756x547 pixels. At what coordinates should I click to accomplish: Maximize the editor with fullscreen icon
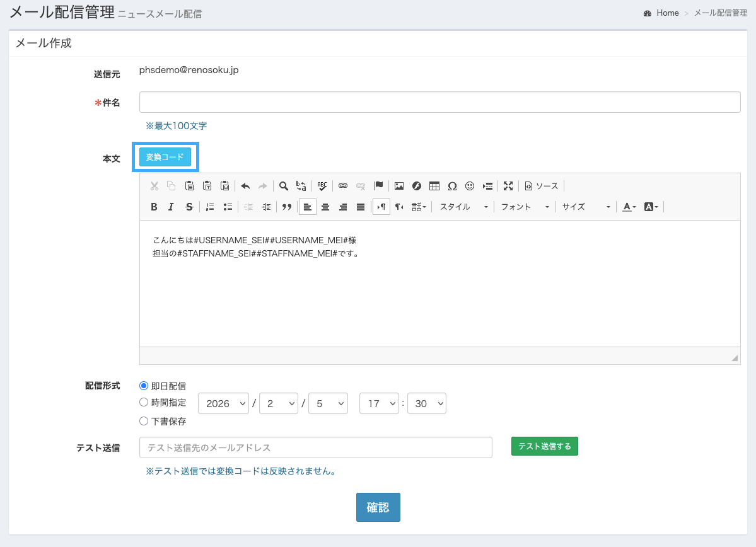[x=508, y=186]
